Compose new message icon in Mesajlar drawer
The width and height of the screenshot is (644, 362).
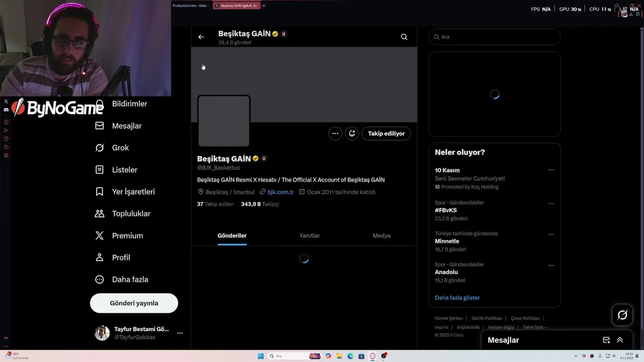(x=606, y=340)
